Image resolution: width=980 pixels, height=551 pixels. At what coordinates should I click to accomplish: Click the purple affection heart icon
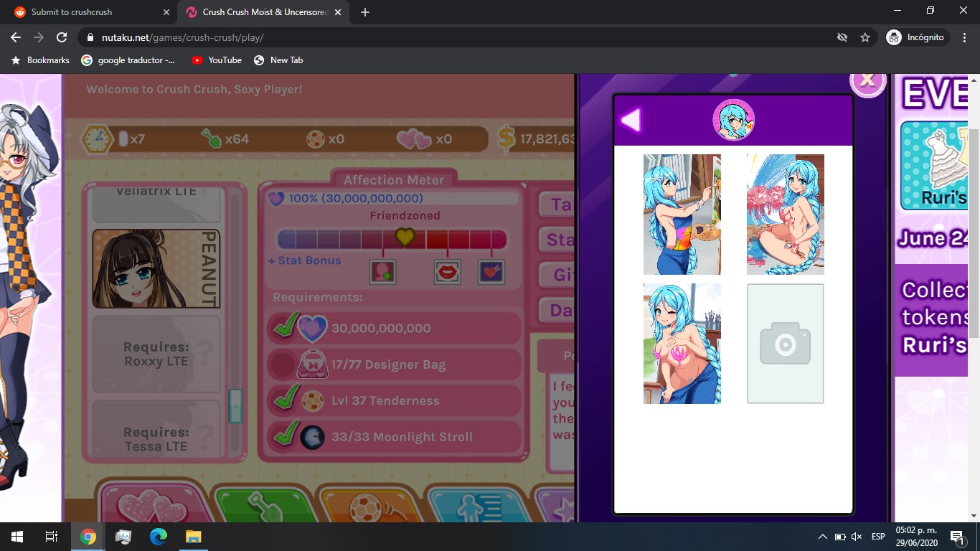click(276, 199)
